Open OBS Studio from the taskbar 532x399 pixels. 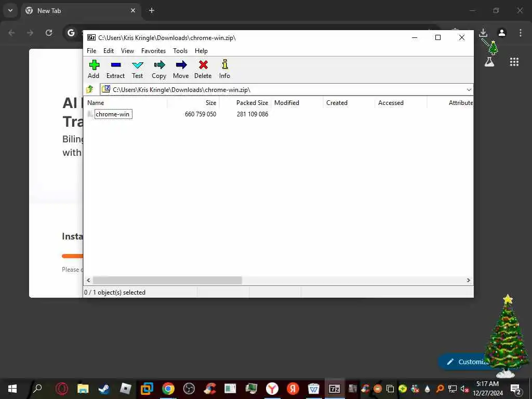(x=189, y=389)
